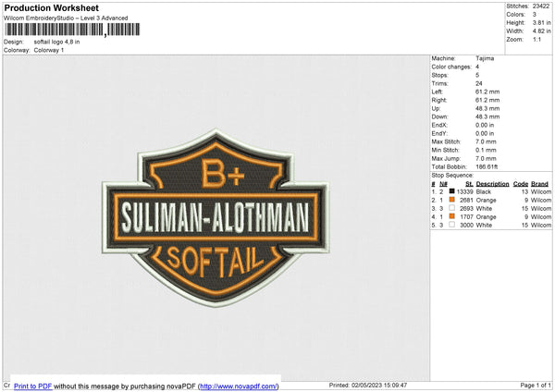
Task: Click the stitch count 1707 row Orange
Action: [466, 217]
